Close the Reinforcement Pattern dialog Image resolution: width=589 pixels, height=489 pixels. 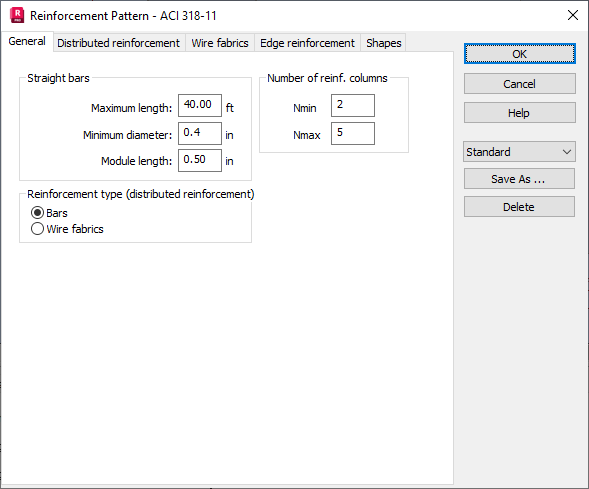pyautogui.click(x=572, y=15)
